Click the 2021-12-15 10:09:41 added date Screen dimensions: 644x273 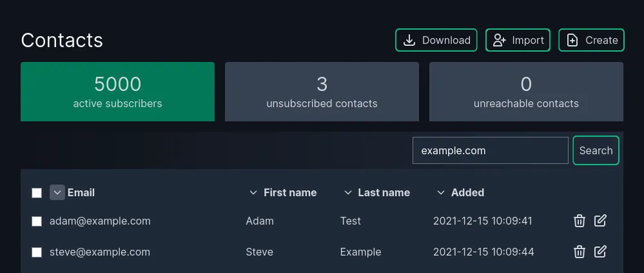483,221
